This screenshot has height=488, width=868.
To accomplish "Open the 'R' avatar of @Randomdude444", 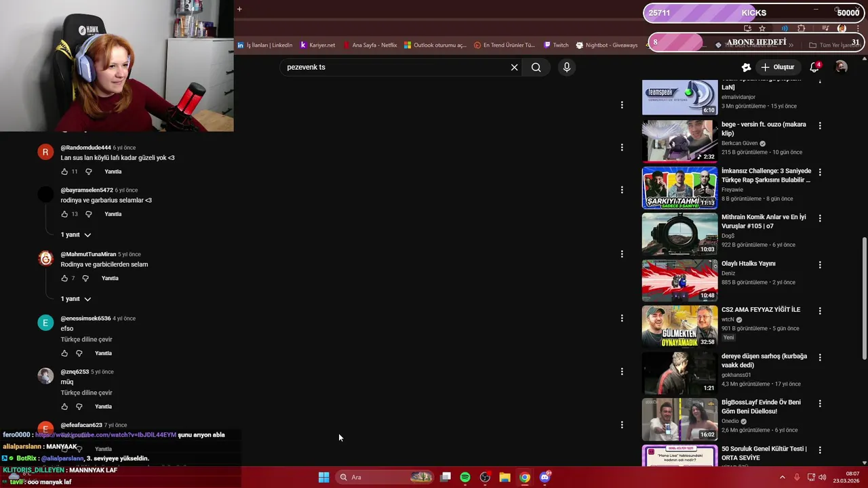I will click(45, 152).
